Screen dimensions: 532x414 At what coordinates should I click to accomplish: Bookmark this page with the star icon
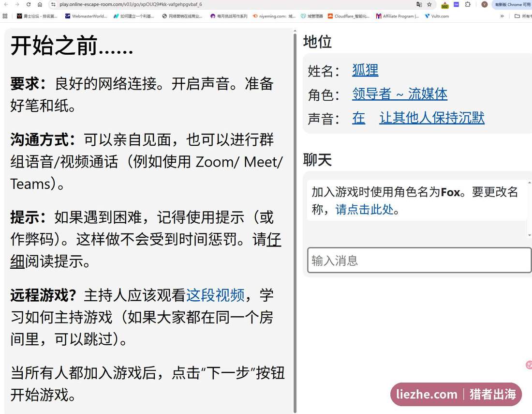429,4
